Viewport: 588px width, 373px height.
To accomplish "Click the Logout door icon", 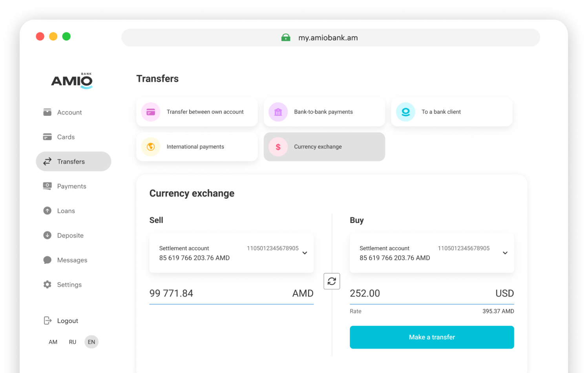I will click(47, 321).
